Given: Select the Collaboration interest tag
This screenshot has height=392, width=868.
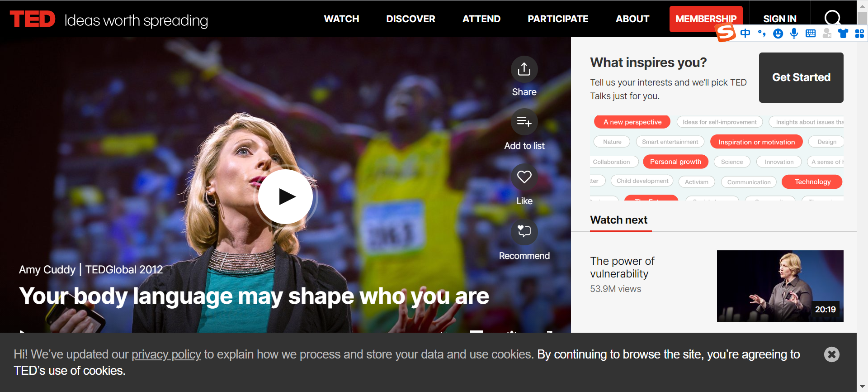Looking at the screenshot, I should point(614,162).
